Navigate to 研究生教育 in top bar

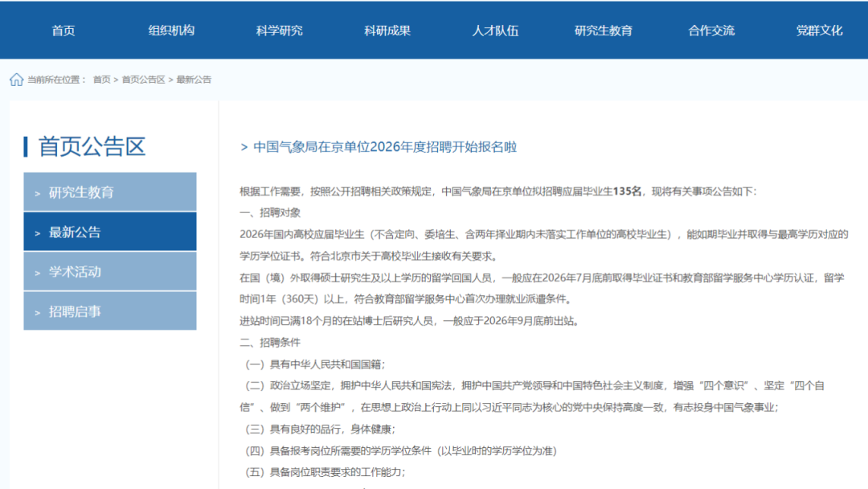tap(603, 31)
